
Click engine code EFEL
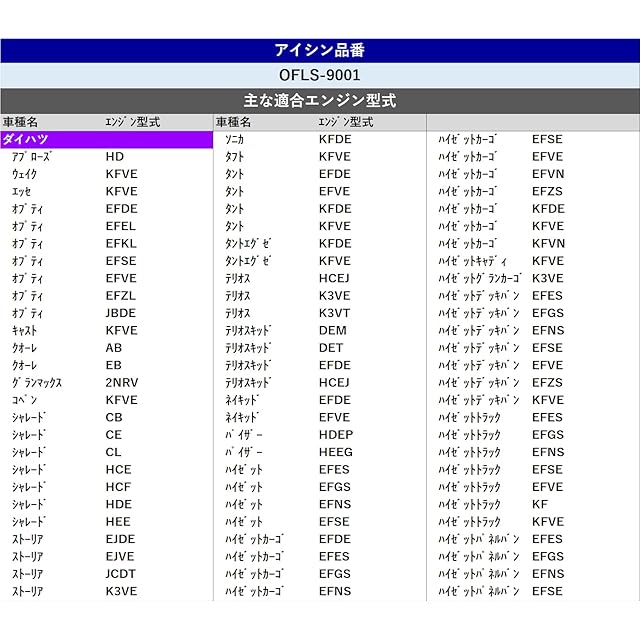tap(120, 226)
